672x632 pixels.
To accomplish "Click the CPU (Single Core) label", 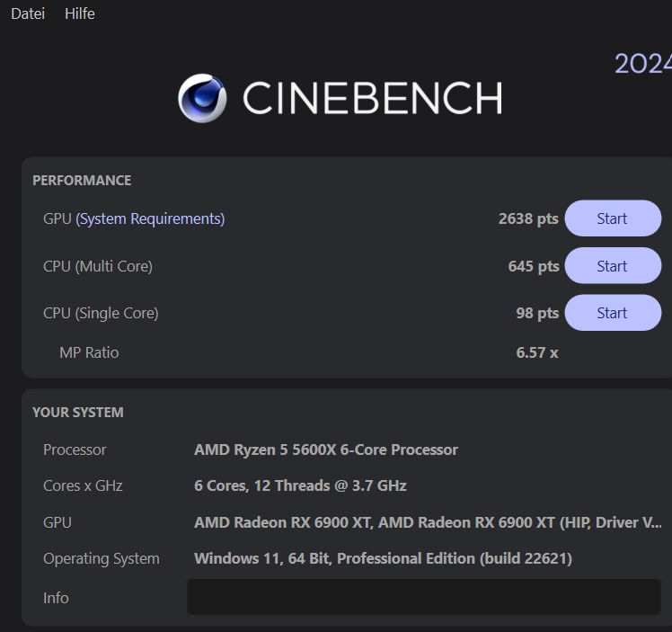I will (101, 314).
